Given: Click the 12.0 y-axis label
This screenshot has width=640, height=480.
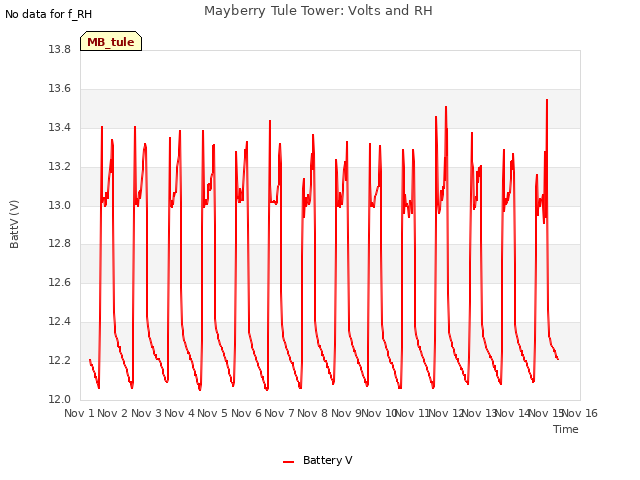Looking at the screenshot, I should pyautogui.click(x=59, y=399).
